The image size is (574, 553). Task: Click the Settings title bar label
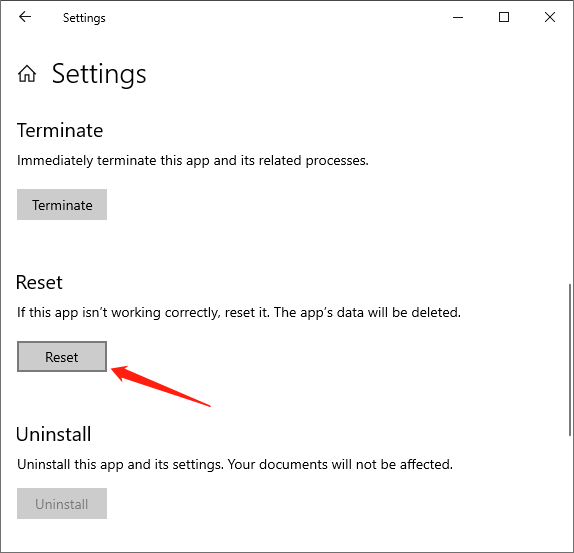[84, 18]
